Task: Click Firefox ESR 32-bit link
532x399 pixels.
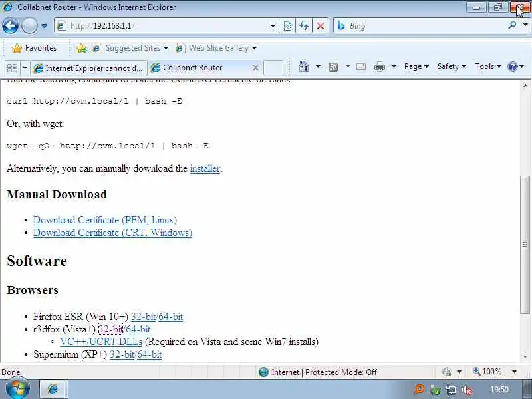Action: [143, 317]
